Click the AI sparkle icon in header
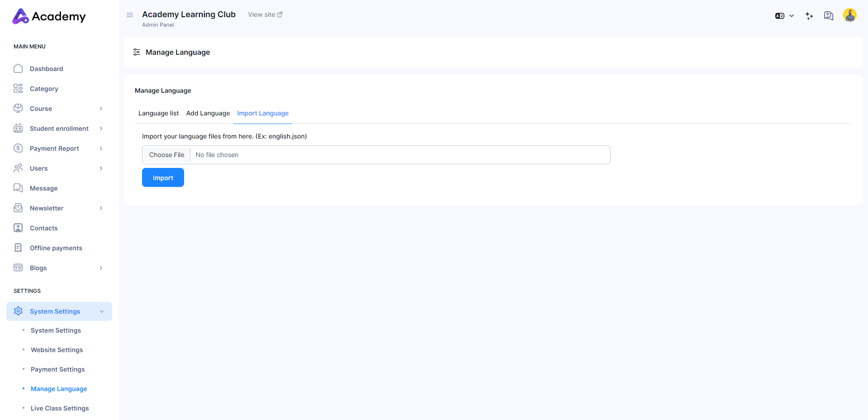 809,16
